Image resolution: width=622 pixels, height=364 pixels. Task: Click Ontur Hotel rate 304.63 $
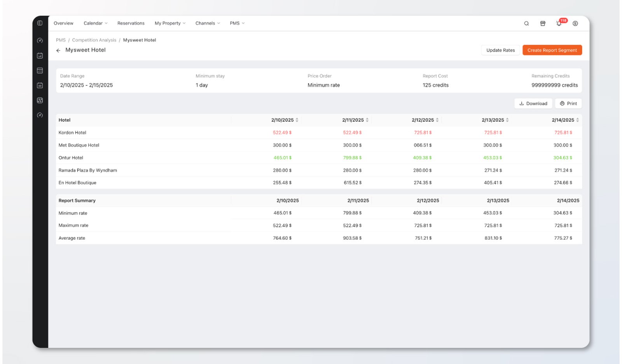click(563, 158)
